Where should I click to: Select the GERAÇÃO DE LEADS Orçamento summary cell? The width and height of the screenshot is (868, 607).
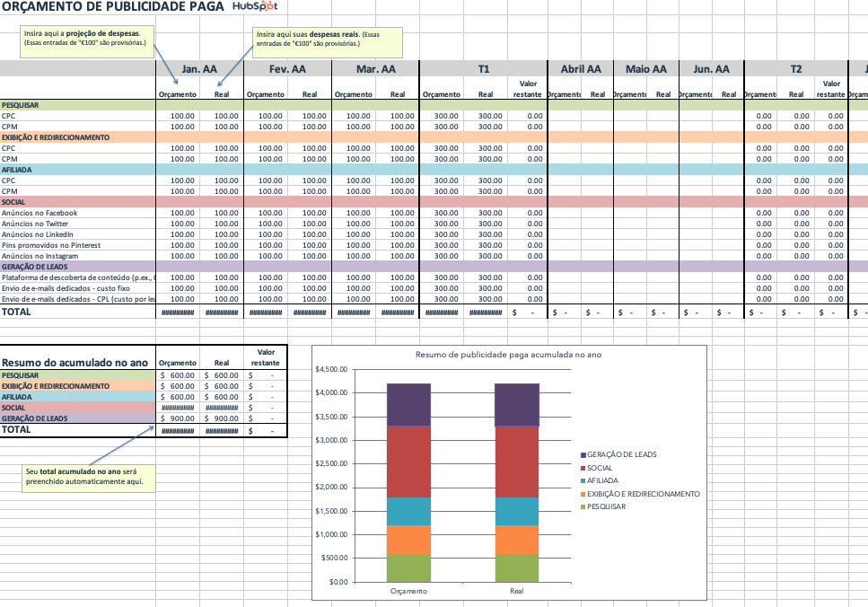coord(178,418)
